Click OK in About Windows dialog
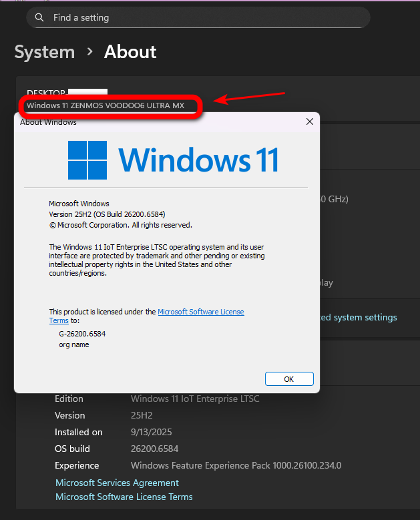 [x=289, y=378]
